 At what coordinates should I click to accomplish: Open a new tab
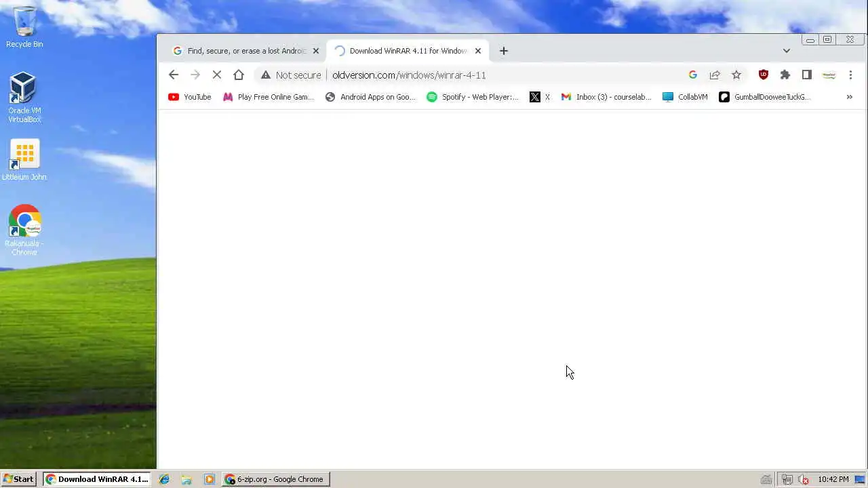point(503,51)
